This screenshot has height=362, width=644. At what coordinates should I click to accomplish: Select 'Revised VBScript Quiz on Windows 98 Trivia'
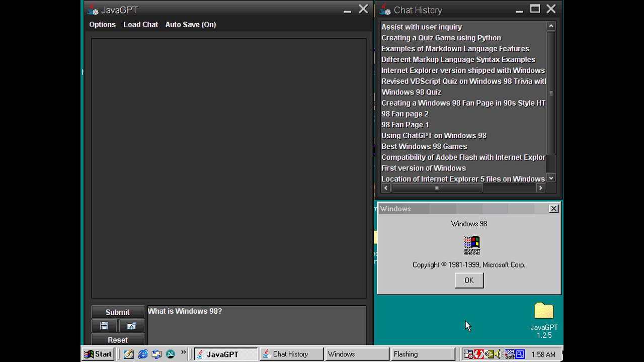463,81
